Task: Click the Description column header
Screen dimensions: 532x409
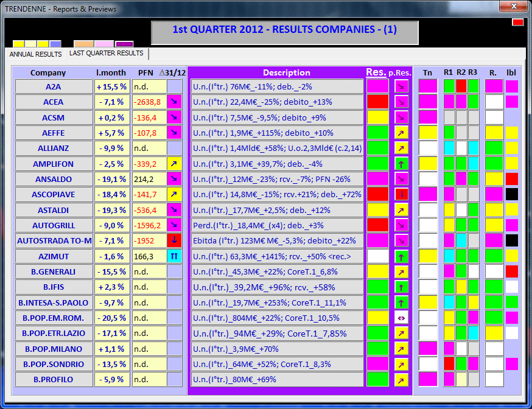Action: 286,72
